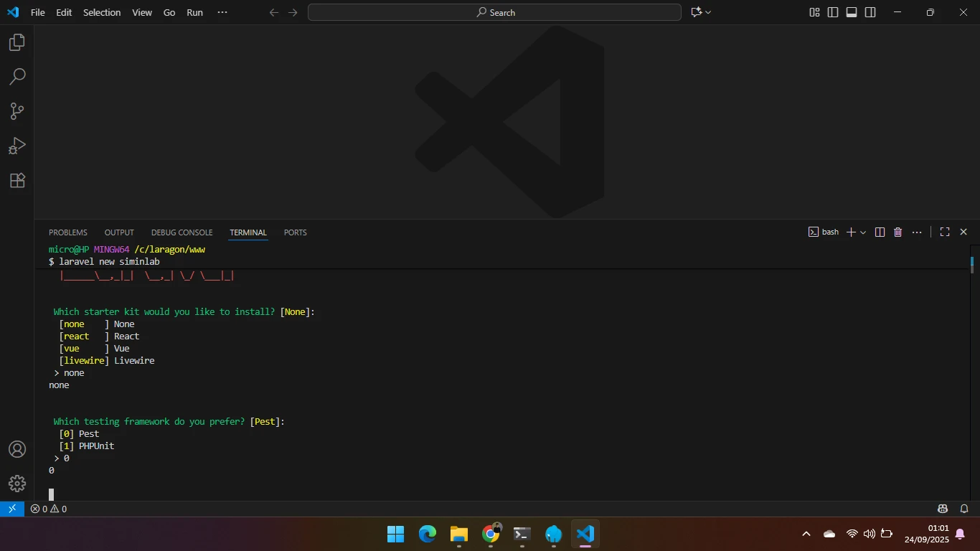Kill the terminal with trash icon
The image size is (980, 551).
(x=897, y=232)
